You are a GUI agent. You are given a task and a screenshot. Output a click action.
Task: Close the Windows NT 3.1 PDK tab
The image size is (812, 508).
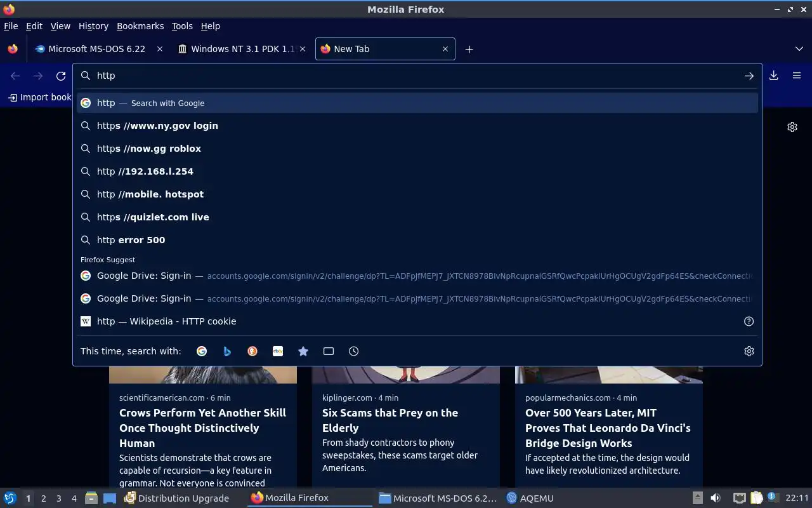pyautogui.click(x=303, y=49)
